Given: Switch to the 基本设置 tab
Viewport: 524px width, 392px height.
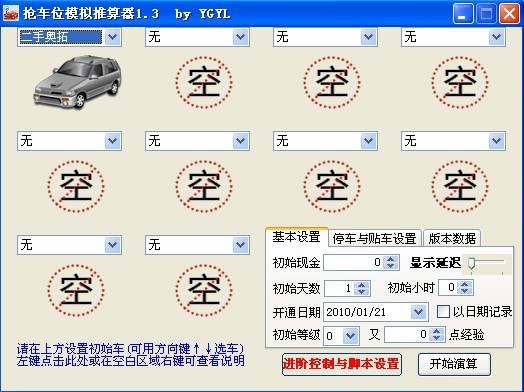Looking at the screenshot, I should 297,237.
